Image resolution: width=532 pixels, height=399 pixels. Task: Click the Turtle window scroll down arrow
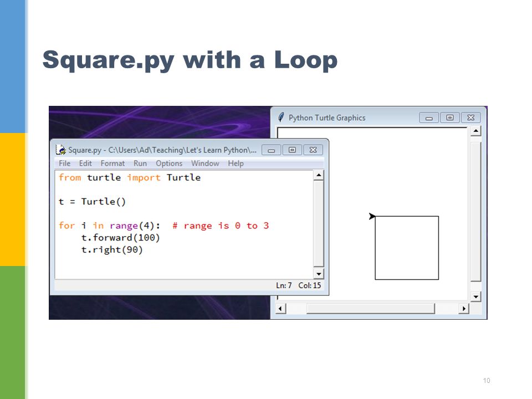point(476,297)
